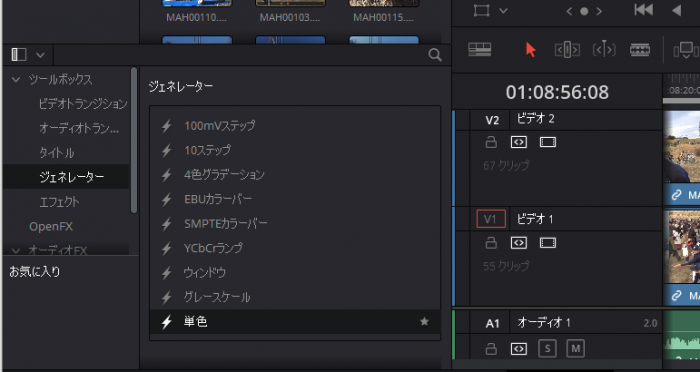Click the 01:08:56:08 timecode field

point(557,92)
